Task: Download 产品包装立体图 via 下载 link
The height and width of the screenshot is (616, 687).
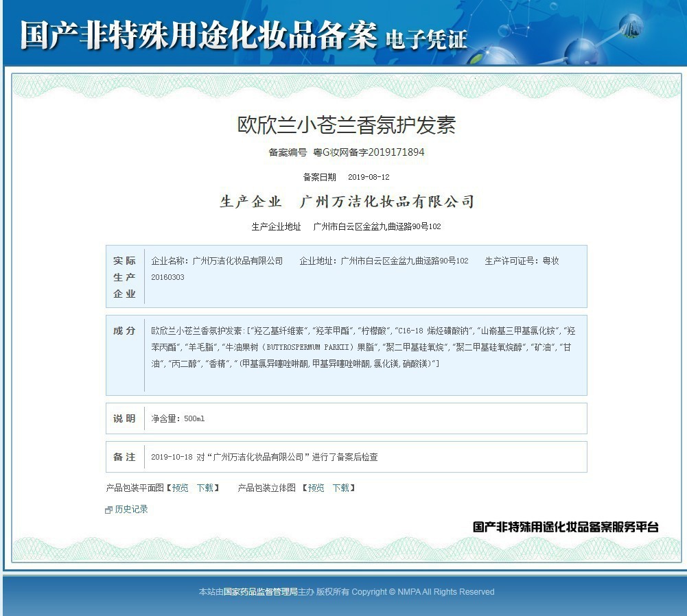Action: tap(340, 488)
